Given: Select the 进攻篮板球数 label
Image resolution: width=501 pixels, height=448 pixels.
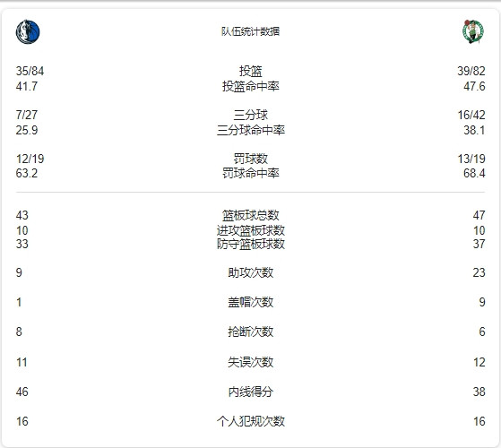Looking at the screenshot, I should 251,230.
